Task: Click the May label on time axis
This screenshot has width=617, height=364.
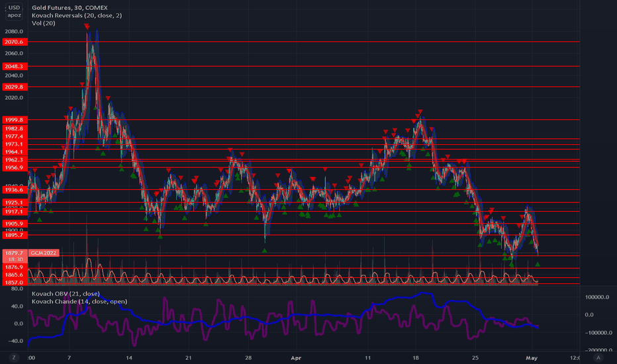Action: [x=532, y=357]
